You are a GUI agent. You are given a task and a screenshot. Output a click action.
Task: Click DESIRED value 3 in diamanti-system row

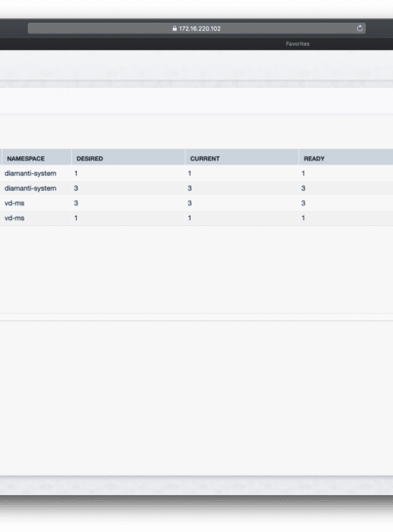tap(76, 188)
